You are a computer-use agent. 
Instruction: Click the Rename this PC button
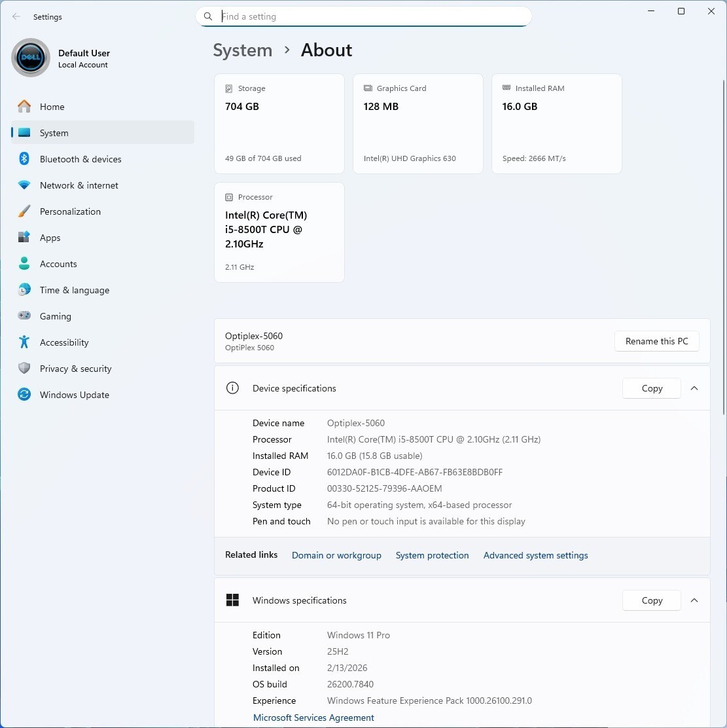pyautogui.click(x=656, y=341)
